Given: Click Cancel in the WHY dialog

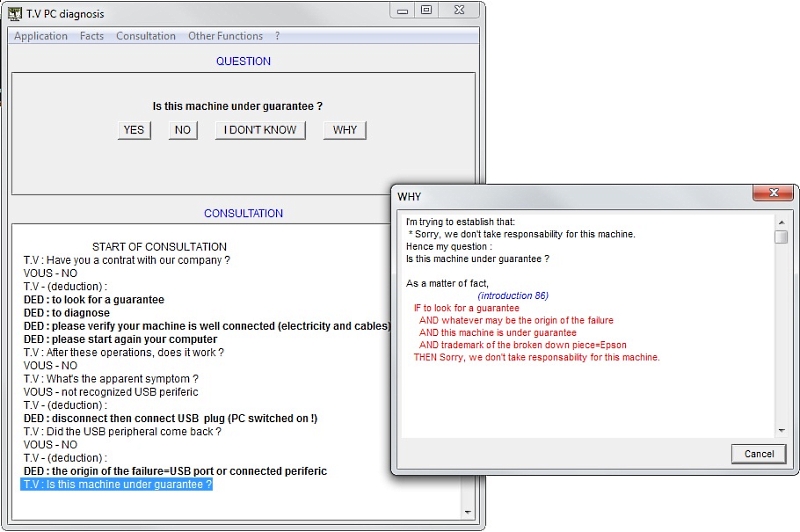Looking at the screenshot, I should point(759,454).
